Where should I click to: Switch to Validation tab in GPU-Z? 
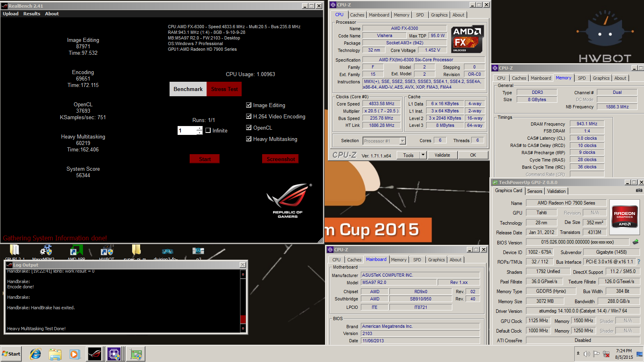(x=556, y=191)
